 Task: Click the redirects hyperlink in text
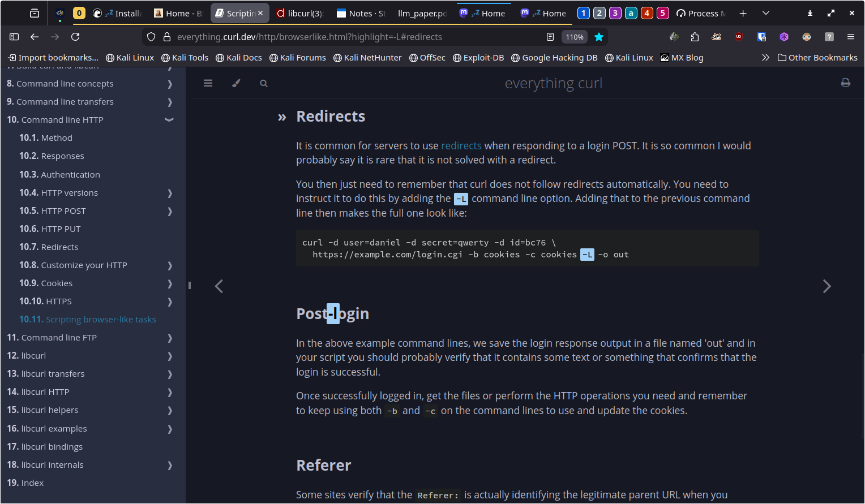tap(461, 146)
